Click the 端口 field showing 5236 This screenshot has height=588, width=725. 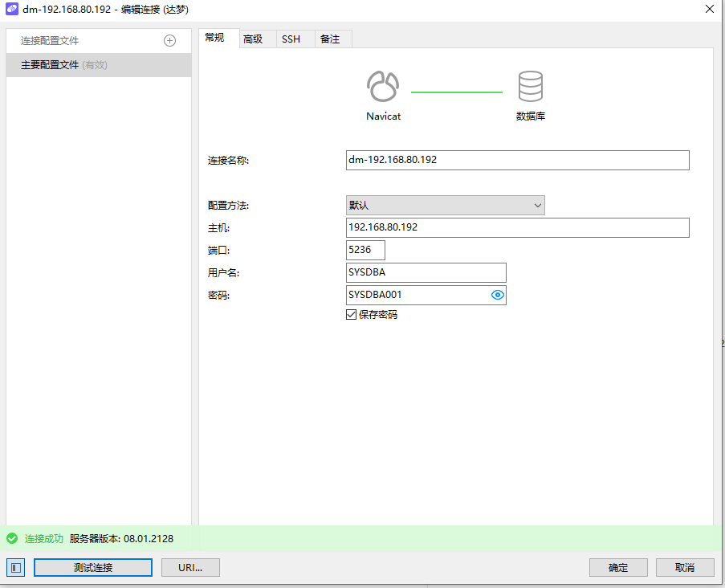click(x=365, y=250)
